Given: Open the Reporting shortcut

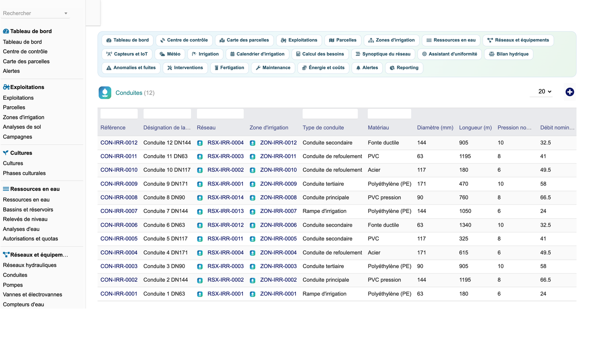Looking at the screenshot, I should pos(404,68).
